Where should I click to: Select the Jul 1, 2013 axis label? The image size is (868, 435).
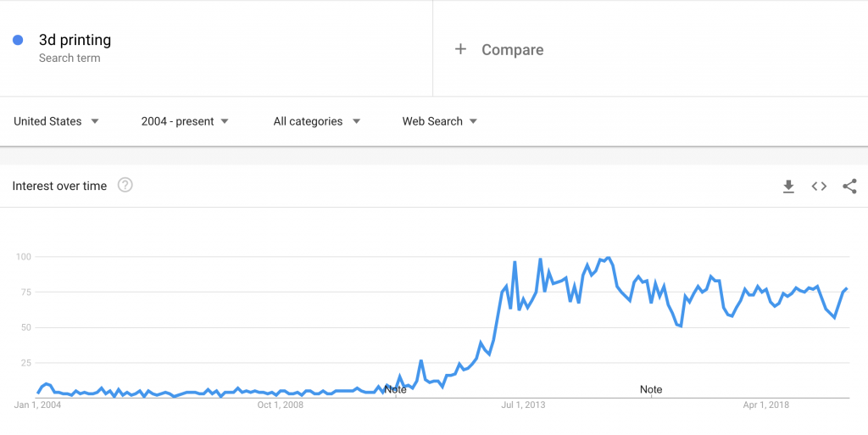tap(523, 405)
